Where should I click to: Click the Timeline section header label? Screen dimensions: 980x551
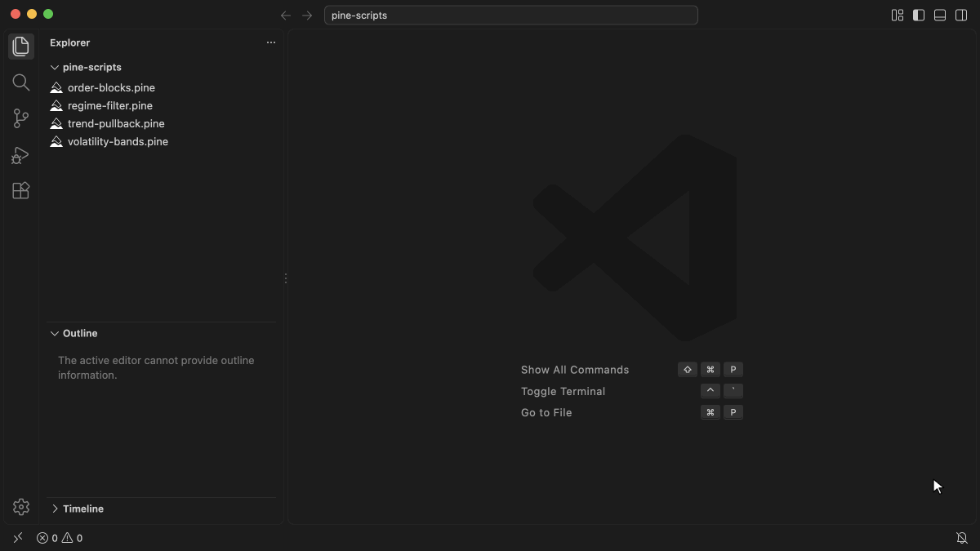[x=83, y=509]
